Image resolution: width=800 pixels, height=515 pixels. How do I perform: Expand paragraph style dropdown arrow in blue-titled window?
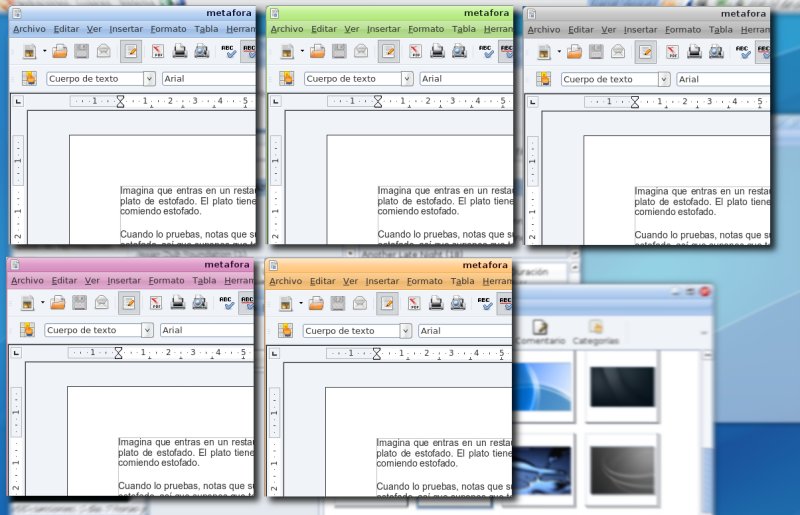tap(149, 79)
